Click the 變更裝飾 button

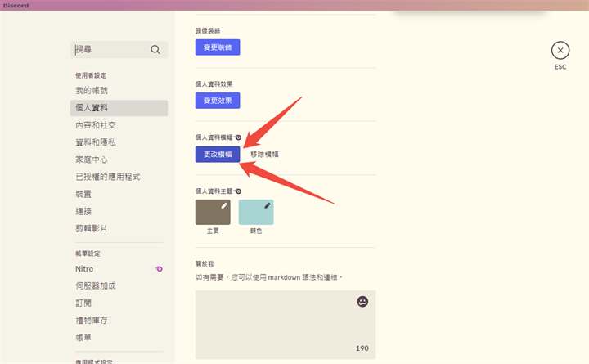(218, 47)
